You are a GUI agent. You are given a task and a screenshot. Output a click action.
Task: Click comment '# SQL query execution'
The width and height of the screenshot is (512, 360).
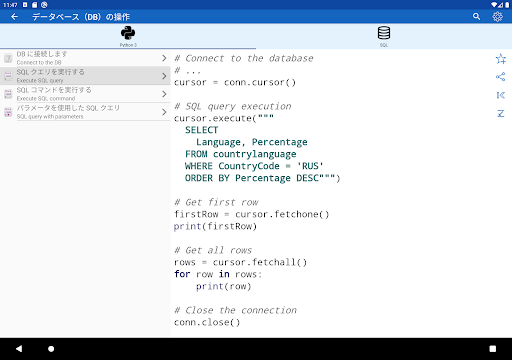[233, 106]
